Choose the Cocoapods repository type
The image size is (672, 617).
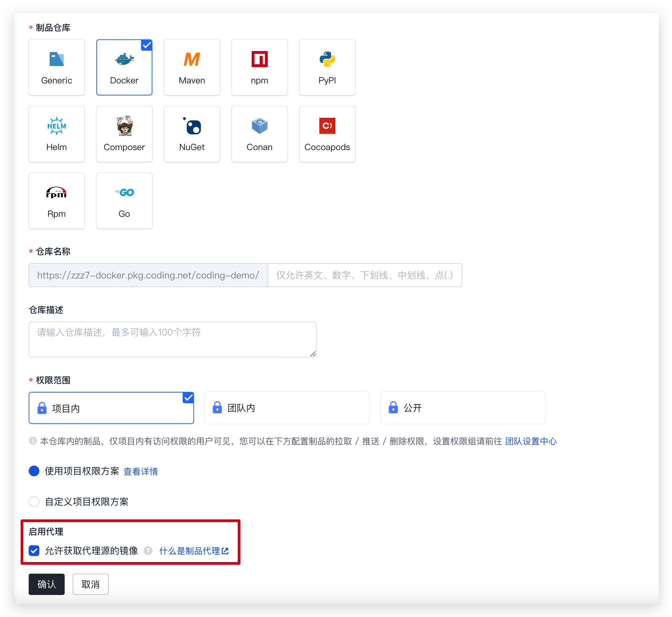click(x=327, y=134)
